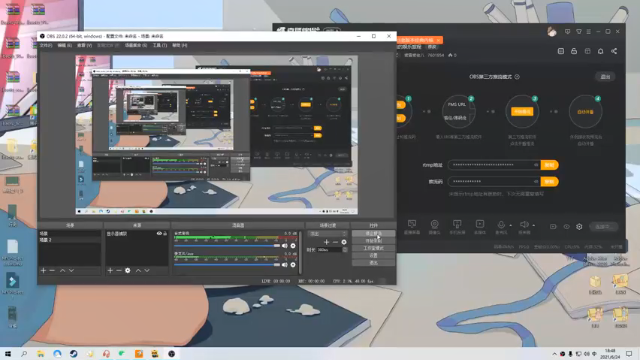
Task: Click the Settings button in OBS controls
Action: (x=373, y=256)
